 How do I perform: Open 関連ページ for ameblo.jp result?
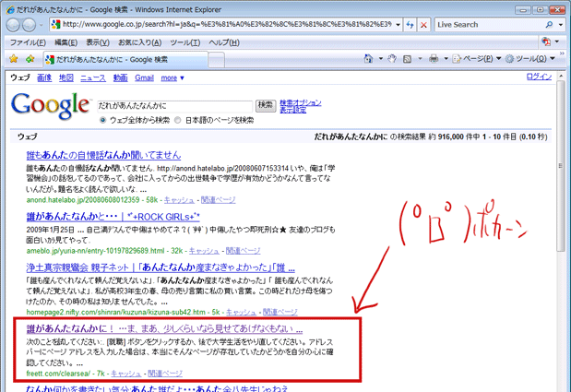[244, 251]
